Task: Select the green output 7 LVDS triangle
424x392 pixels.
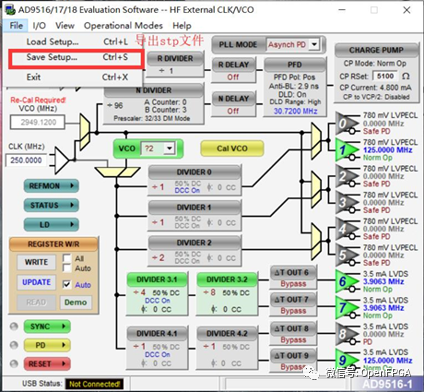Action: pyautogui.click(x=345, y=307)
